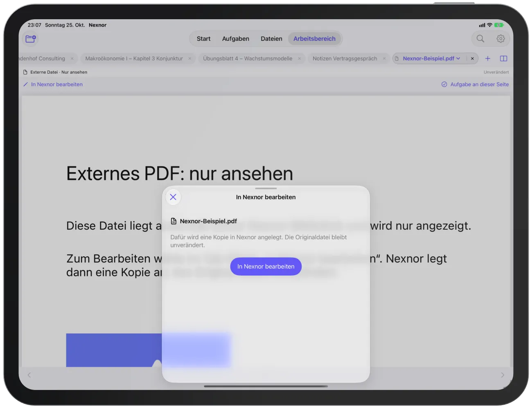532x408 pixels.
Task: Click the description text Dafür wird eine Kopie
Action: coord(259,241)
